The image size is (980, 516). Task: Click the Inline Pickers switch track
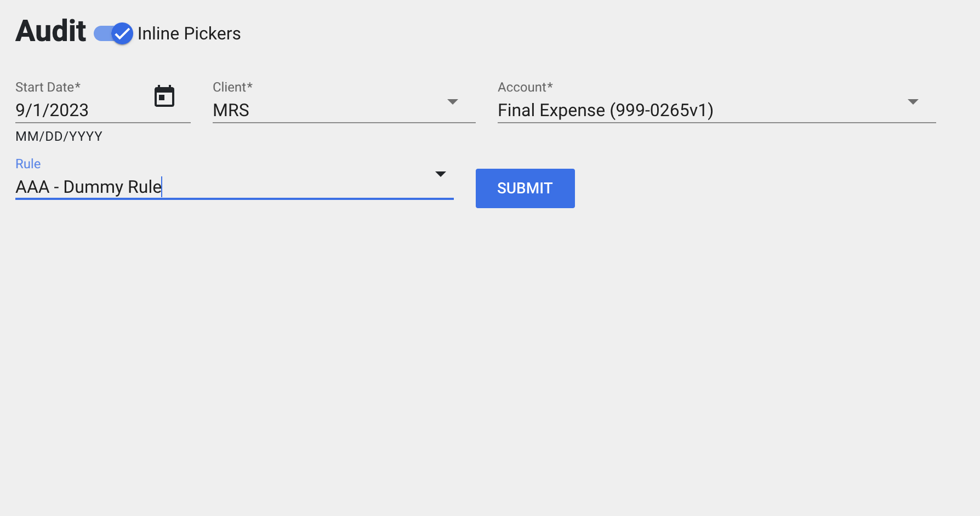click(x=102, y=34)
